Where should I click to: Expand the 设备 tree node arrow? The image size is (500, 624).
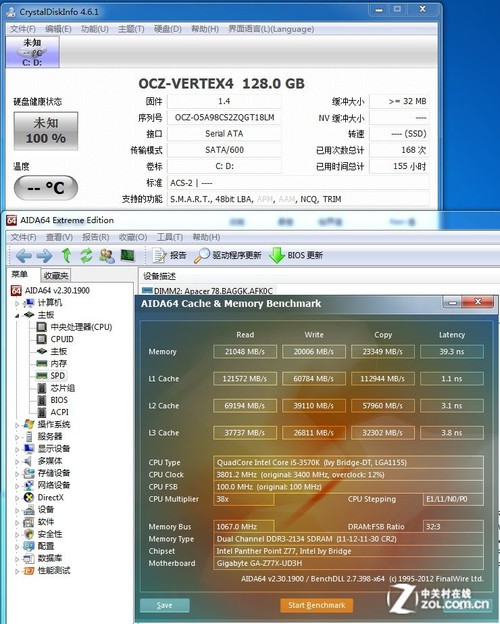click(17, 510)
